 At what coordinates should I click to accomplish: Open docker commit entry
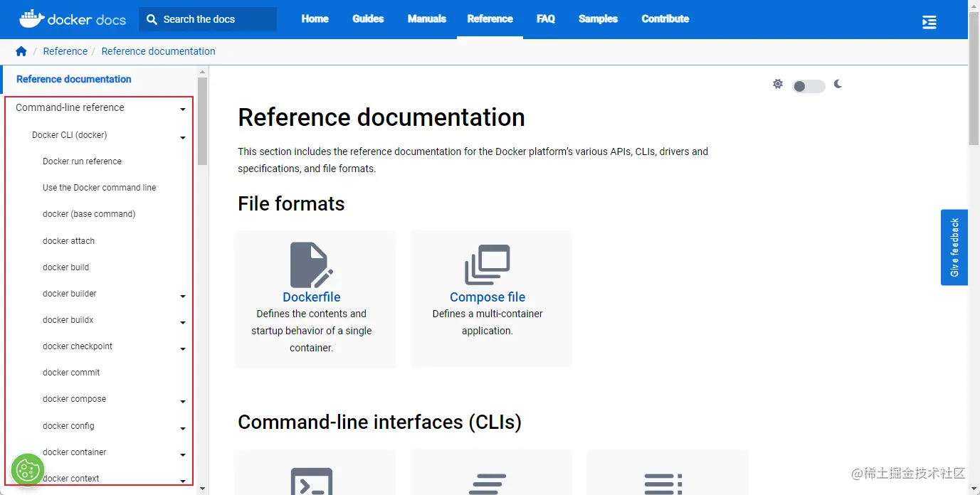(x=71, y=373)
